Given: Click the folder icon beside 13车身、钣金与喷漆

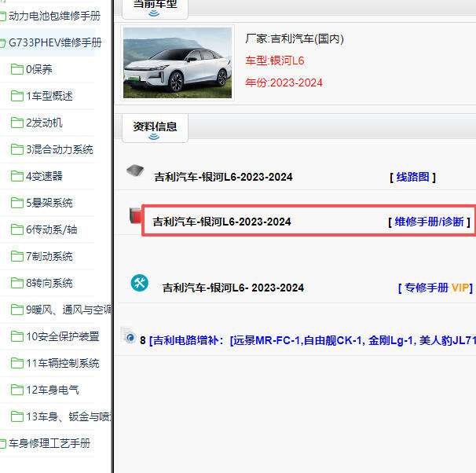Looking at the screenshot, I should (x=17, y=416).
